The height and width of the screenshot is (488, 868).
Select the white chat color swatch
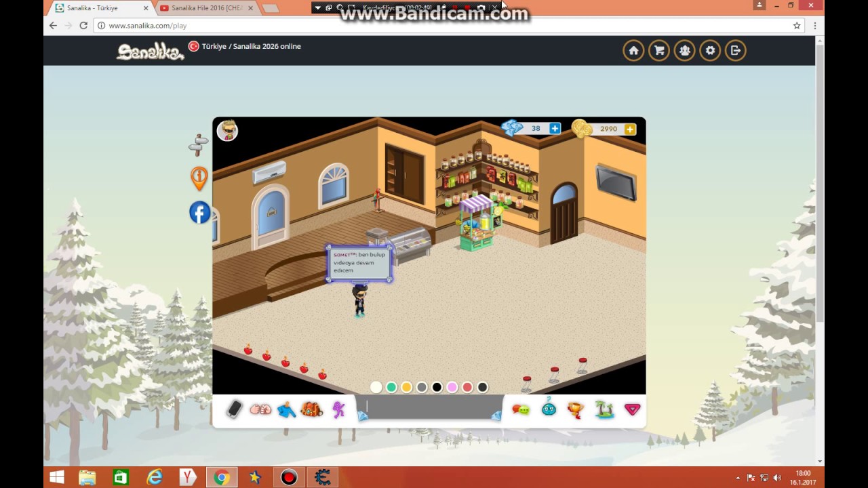click(376, 387)
